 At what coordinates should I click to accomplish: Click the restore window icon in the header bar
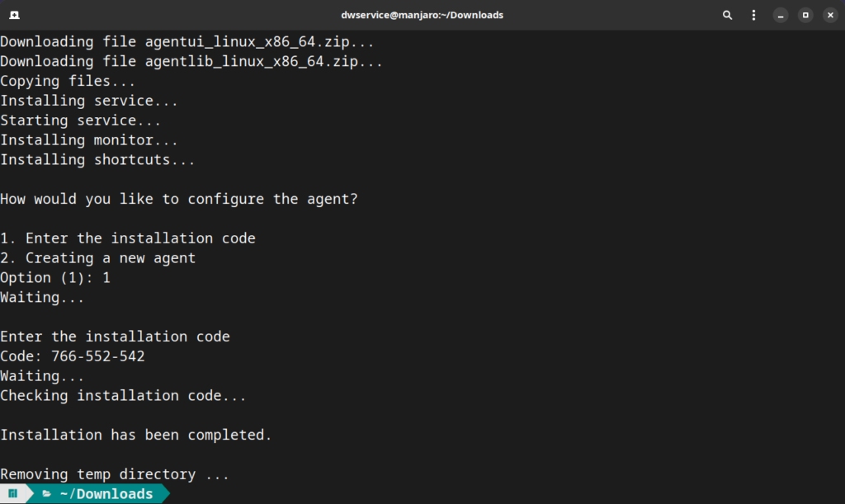pos(805,15)
